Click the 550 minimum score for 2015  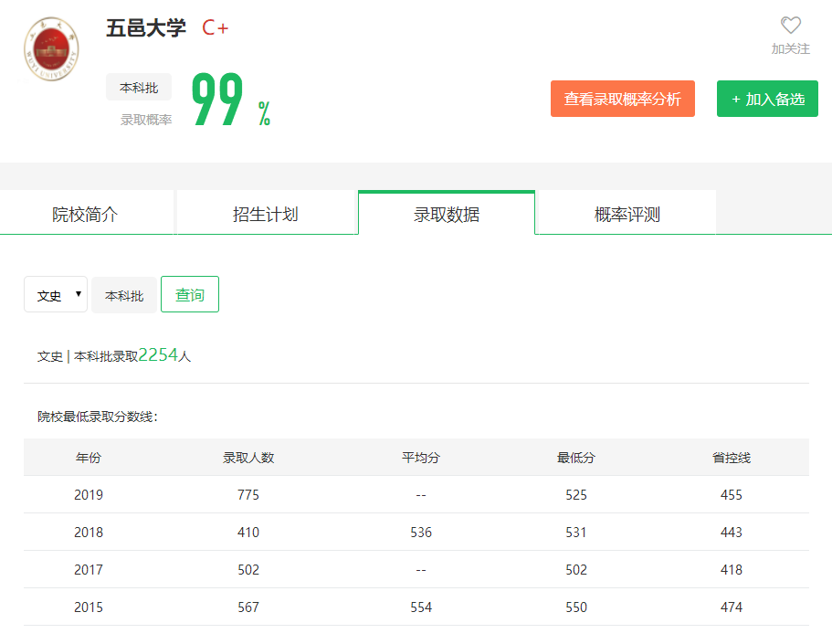[x=576, y=607]
